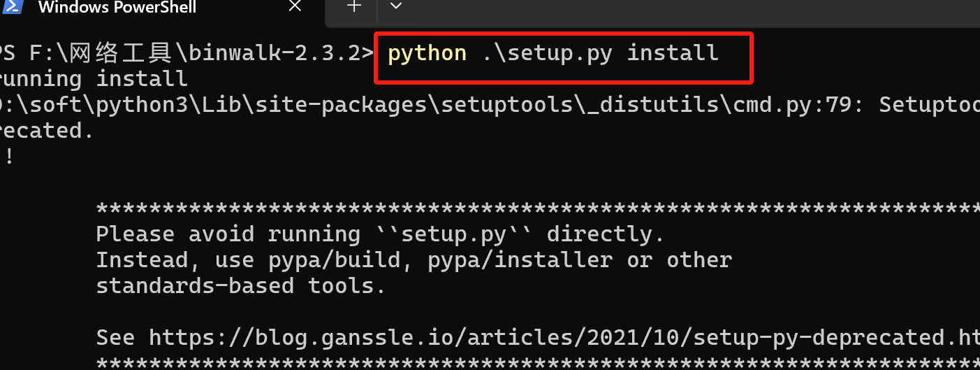Screen dimensions: 980x370
Task: Click .\setup.py in the typed command
Action: tap(548, 53)
